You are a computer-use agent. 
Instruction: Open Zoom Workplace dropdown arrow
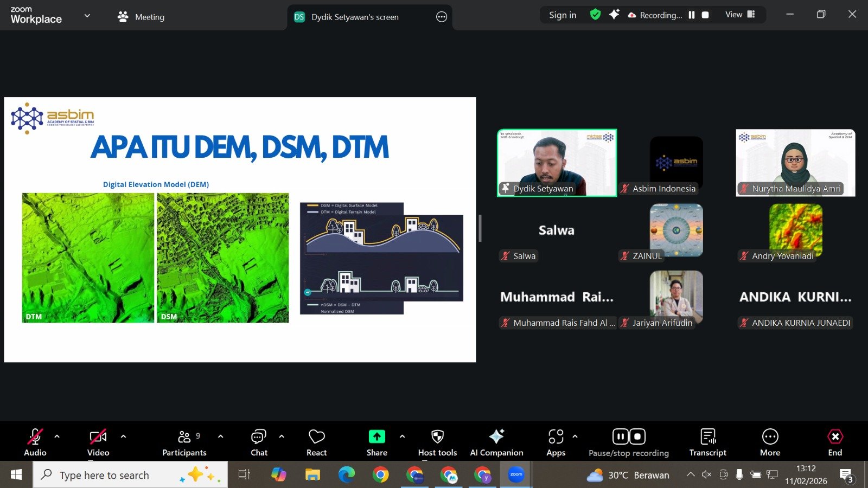pos(87,16)
